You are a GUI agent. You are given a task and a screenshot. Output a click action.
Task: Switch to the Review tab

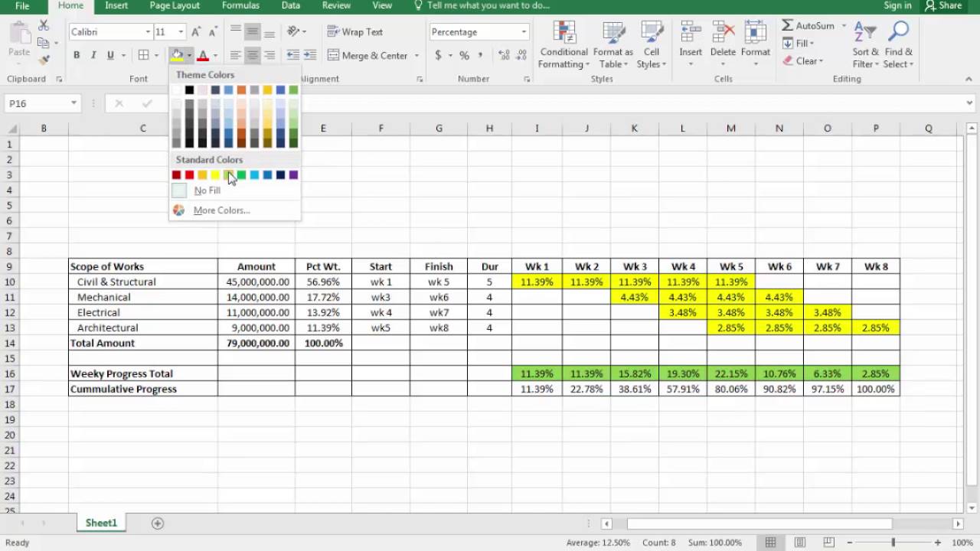click(x=336, y=6)
